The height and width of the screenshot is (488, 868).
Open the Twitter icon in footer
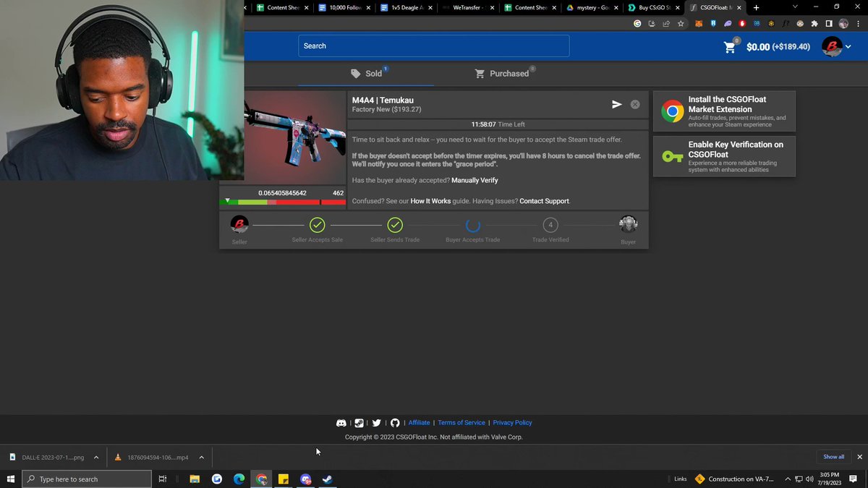pyautogui.click(x=377, y=423)
